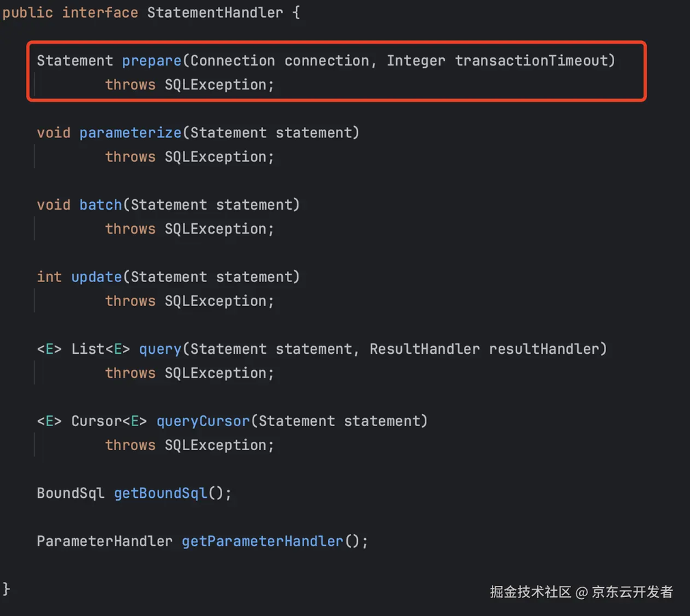Click the watermark text 掘金技术社区

click(530, 592)
